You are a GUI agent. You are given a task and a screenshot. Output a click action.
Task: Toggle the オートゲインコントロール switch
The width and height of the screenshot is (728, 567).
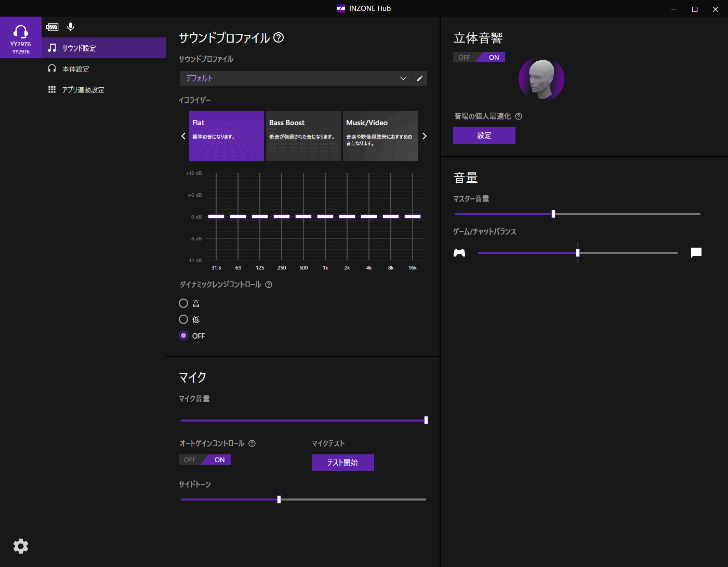tap(205, 460)
